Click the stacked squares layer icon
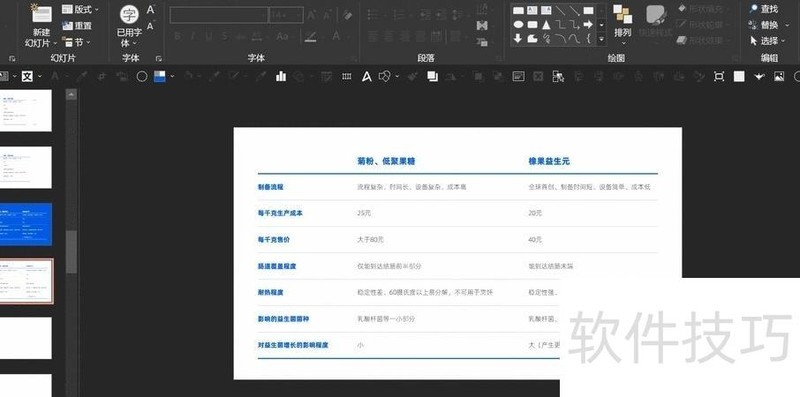 coord(433,77)
